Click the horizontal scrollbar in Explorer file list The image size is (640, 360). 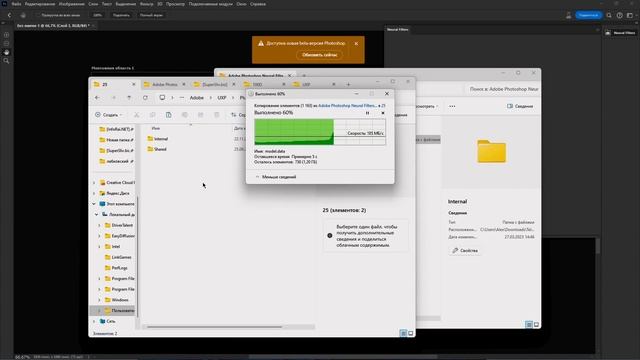214,327
